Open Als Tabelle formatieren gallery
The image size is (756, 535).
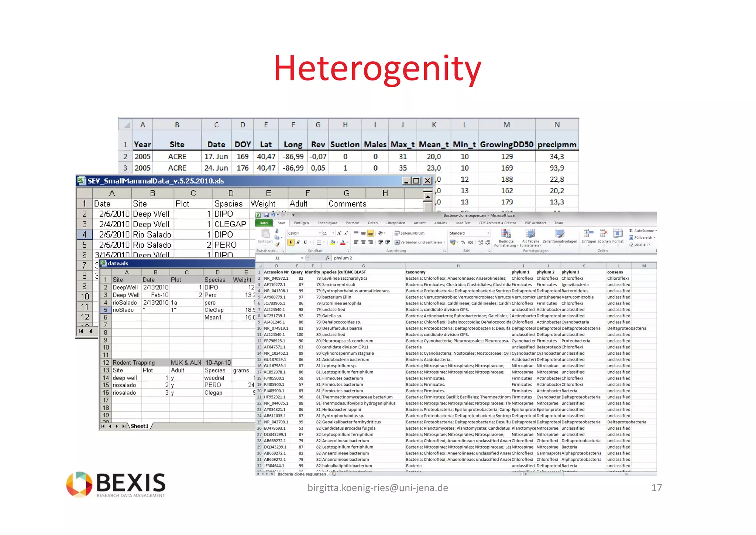point(530,238)
